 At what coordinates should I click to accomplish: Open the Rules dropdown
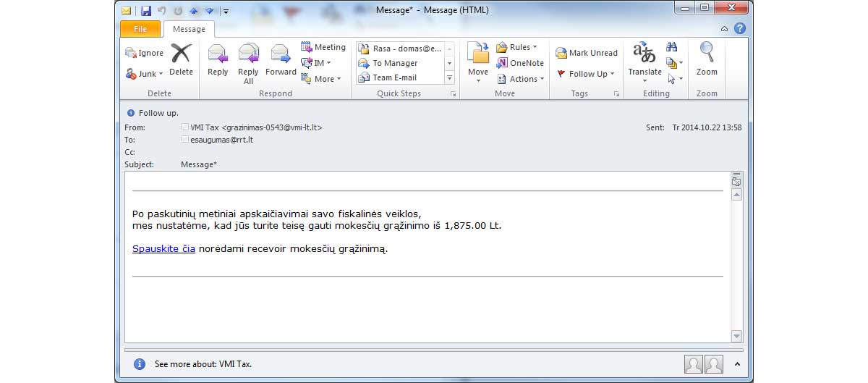coord(516,47)
